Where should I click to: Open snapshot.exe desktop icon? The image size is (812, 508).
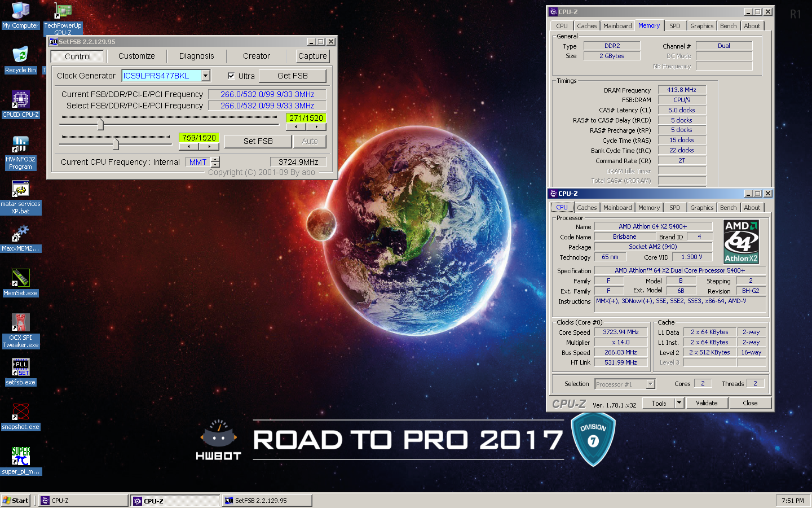20,416
